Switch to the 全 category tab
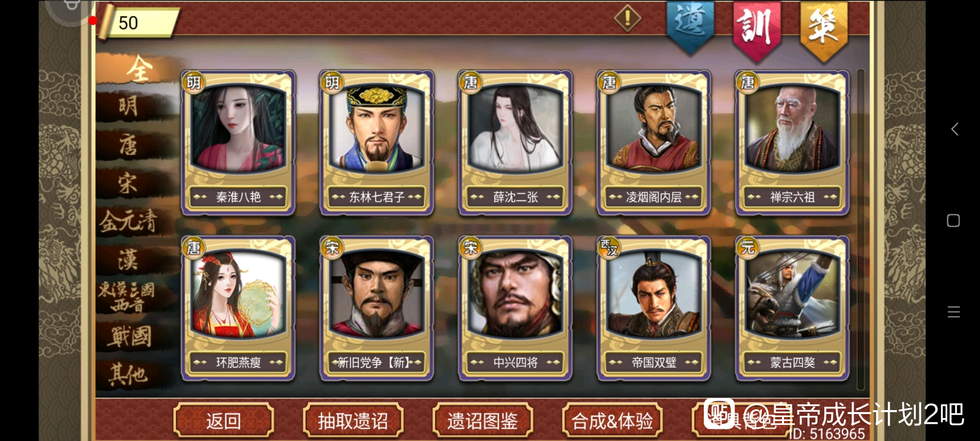980x441 pixels. (139, 69)
